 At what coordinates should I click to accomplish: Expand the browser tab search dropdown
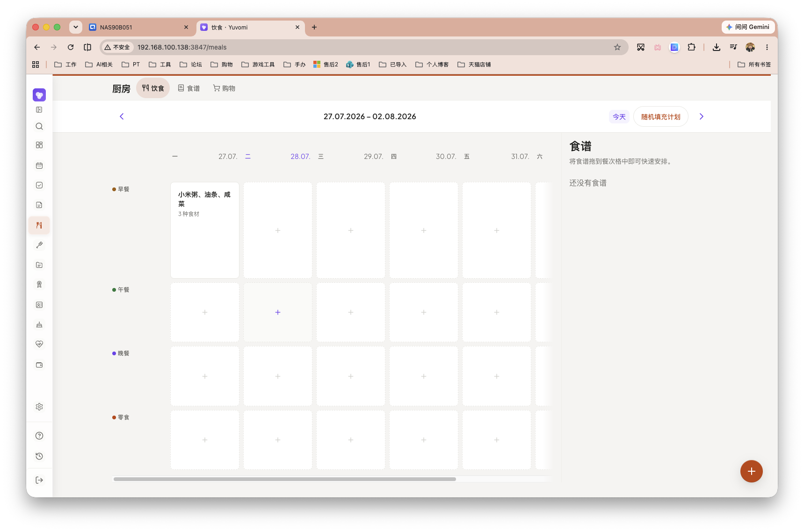tap(76, 27)
